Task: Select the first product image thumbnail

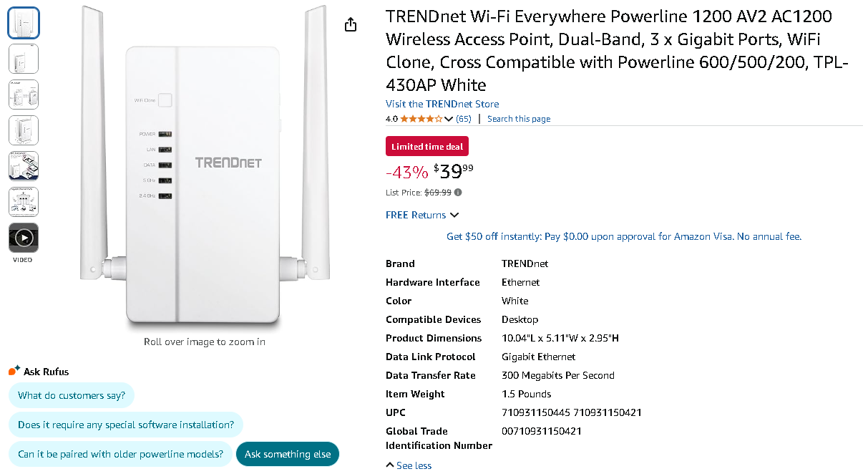Action: coord(24,23)
